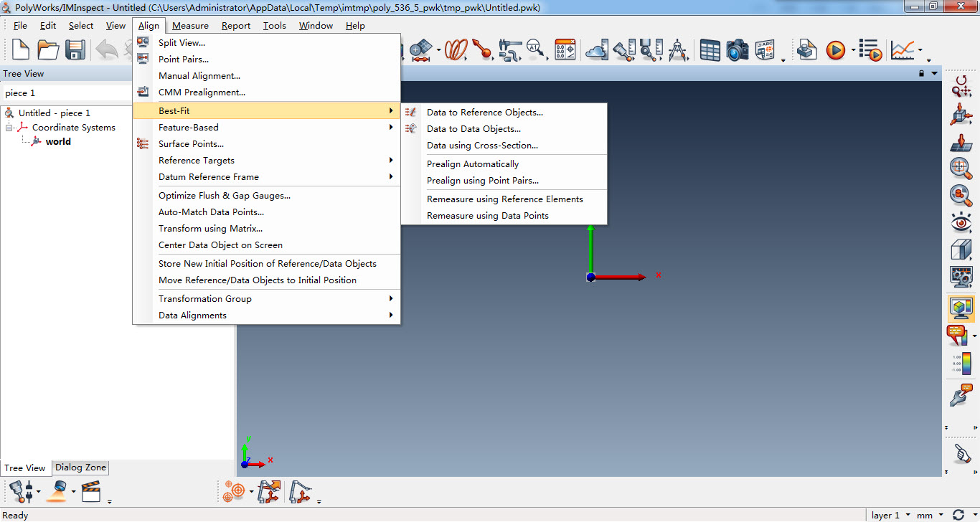Click the pointing hand selection icon
The width and height of the screenshot is (980, 522).
click(961, 452)
